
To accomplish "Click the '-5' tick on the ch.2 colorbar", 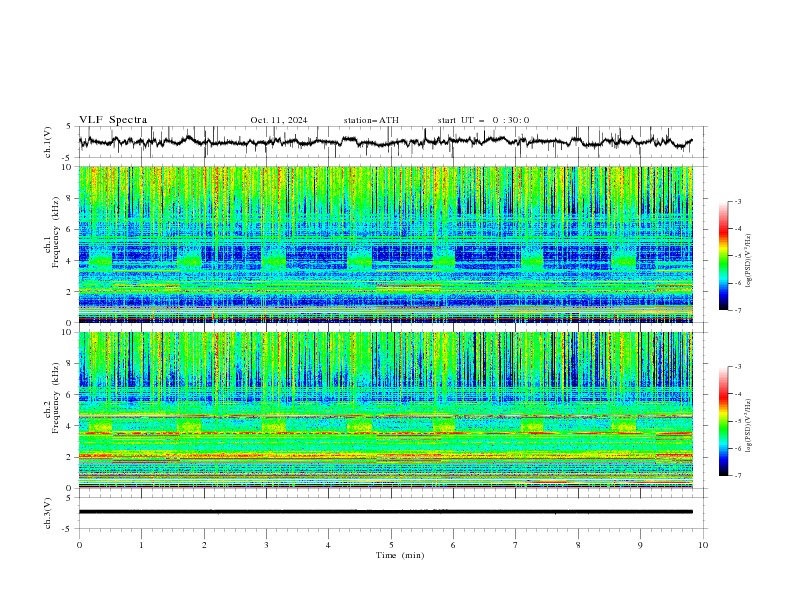I will 737,421.
